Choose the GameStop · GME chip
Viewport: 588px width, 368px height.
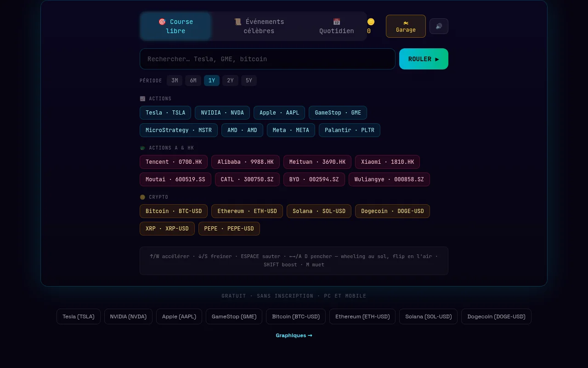pyautogui.click(x=338, y=113)
